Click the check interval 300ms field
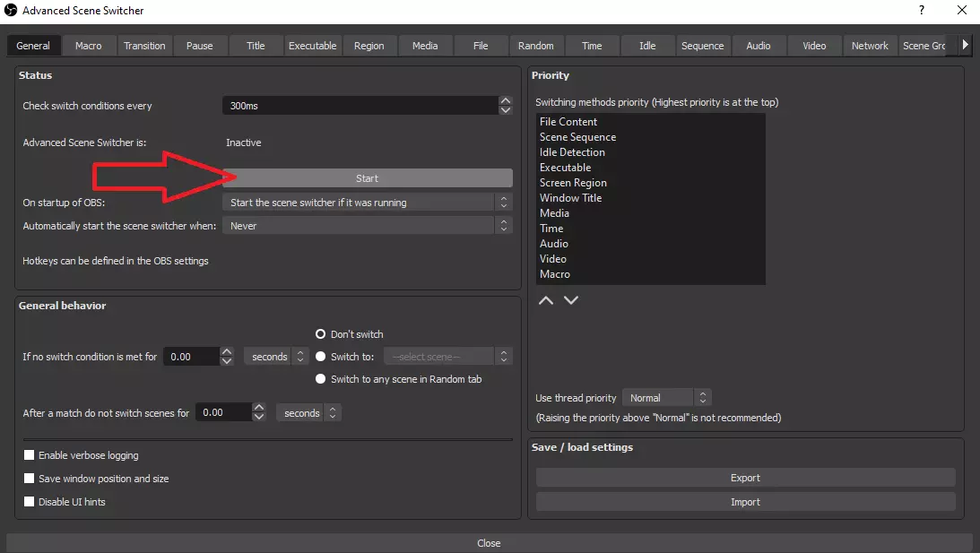This screenshot has height=553, width=980. (359, 106)
